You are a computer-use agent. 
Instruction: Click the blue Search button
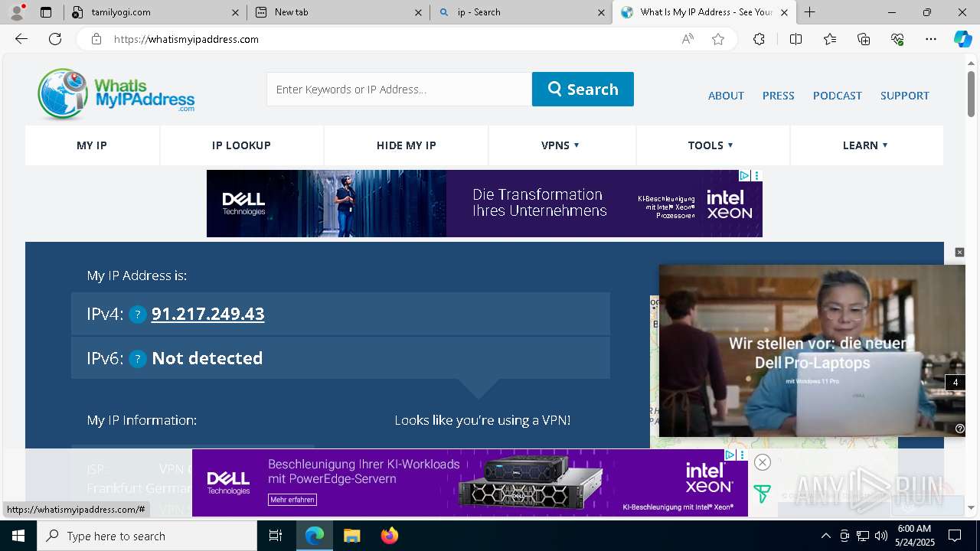[583, 89]
